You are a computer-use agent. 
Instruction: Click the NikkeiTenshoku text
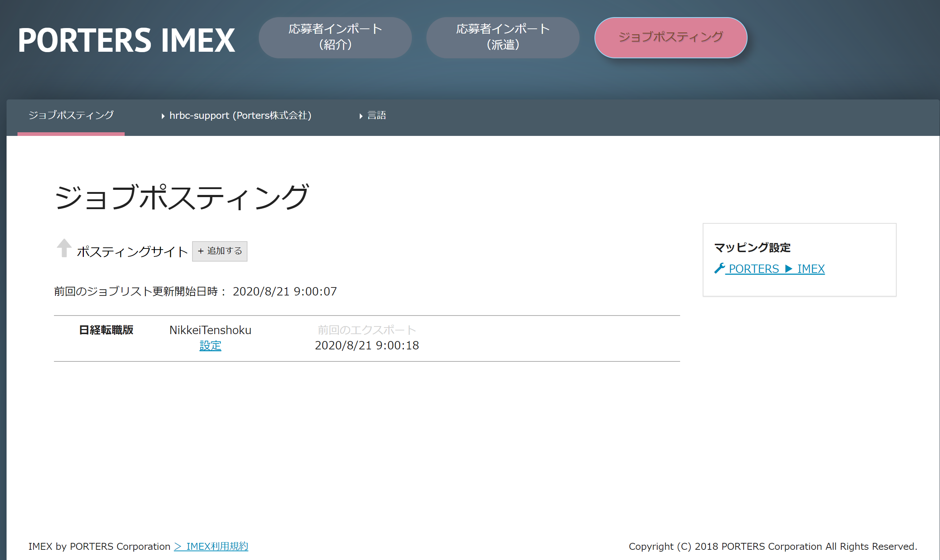pyautogui.click(x=210, y=330)
